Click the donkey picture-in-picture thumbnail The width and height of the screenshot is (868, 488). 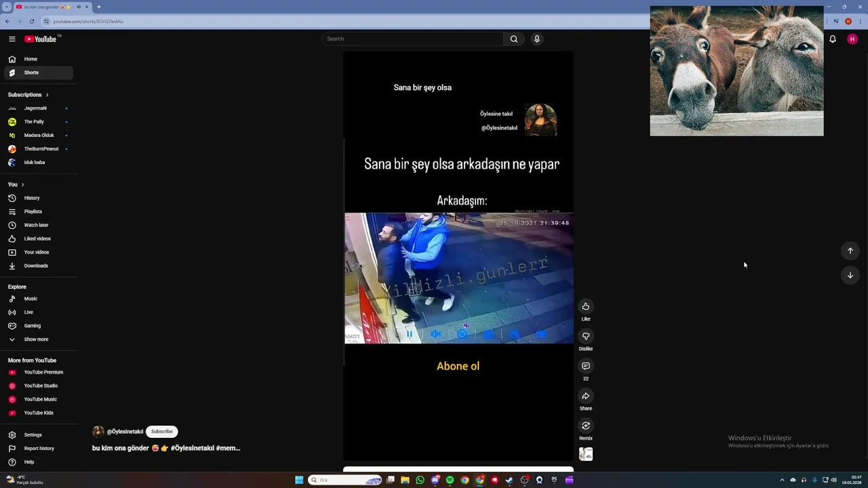(x=736, y=71)
